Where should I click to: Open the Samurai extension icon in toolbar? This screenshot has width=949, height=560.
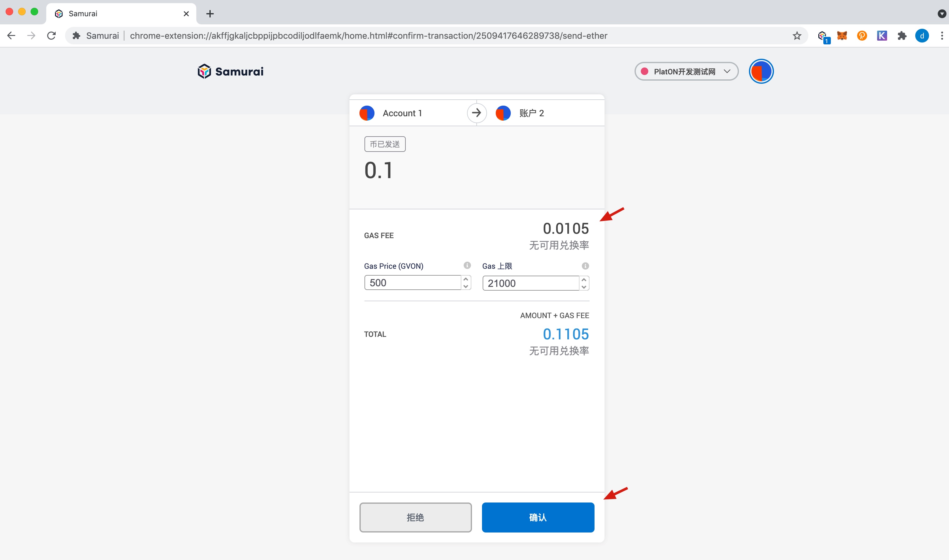click(x=823, y=36)
